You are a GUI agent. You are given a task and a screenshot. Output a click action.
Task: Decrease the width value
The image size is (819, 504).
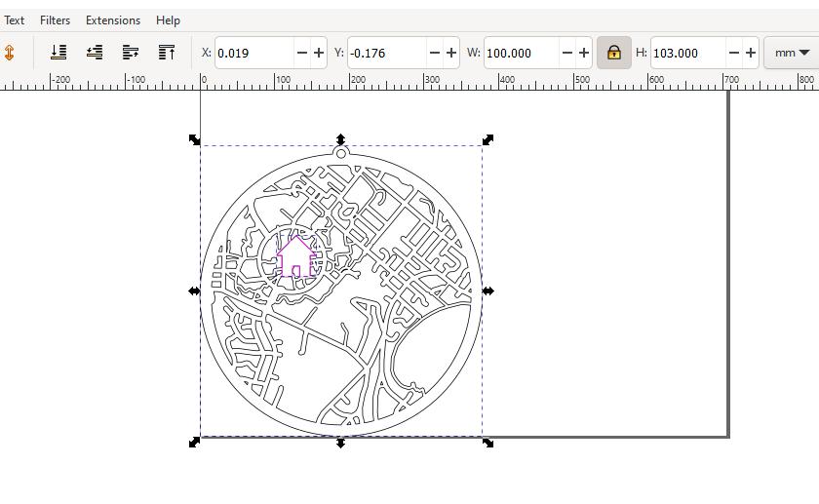(x=567, y=53)
